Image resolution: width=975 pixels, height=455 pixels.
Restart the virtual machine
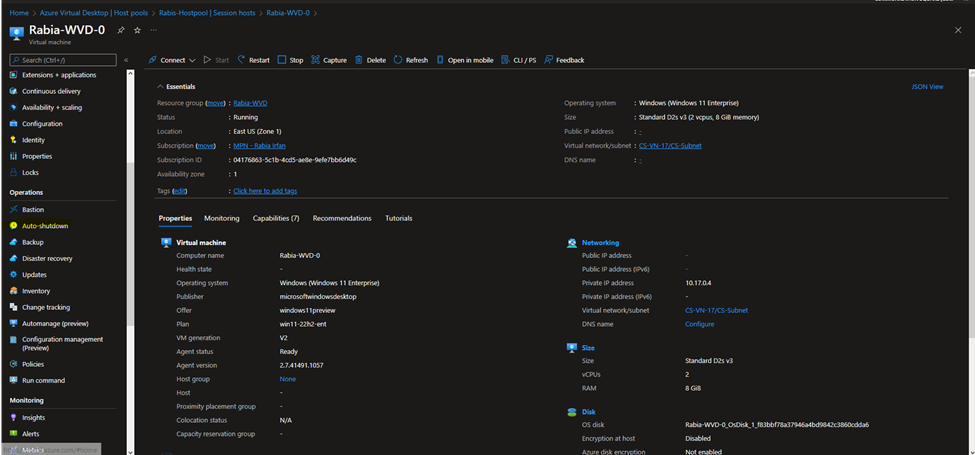pos(254,60)
